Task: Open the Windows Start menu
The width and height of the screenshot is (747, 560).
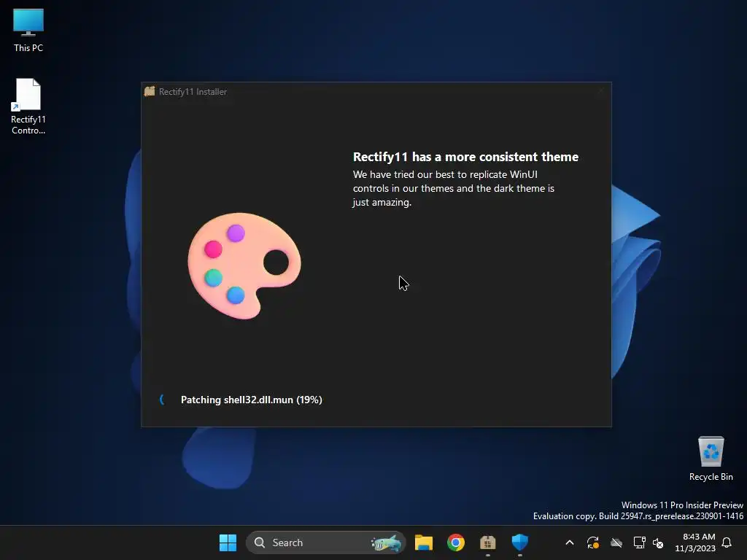Action: pos(228,542)
